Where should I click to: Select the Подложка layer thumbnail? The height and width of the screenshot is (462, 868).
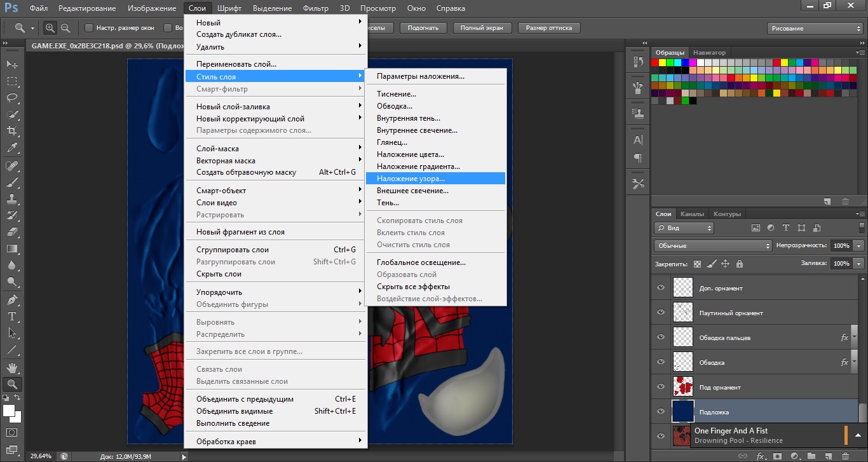pos(684,412)
